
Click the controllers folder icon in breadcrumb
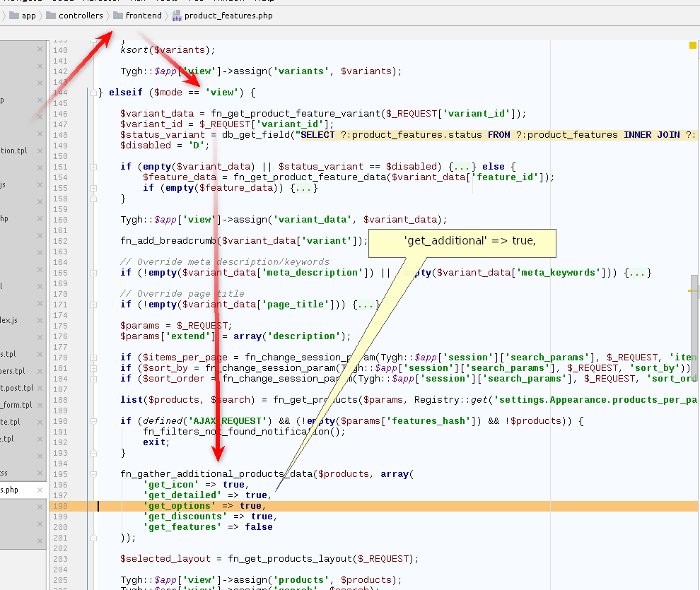pyautogui.click(x=51, y=16)
